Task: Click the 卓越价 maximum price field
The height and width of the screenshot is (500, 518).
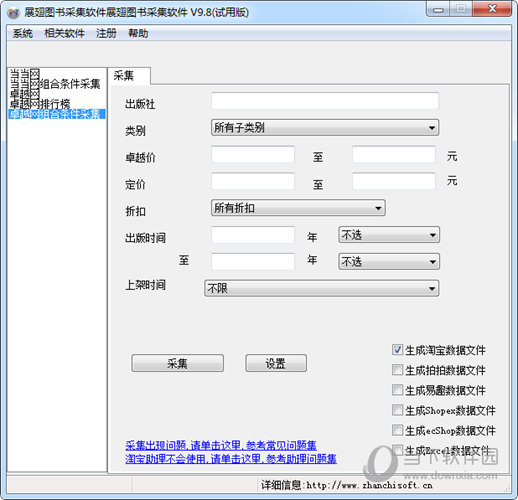Action: click(x=394, y=154)
